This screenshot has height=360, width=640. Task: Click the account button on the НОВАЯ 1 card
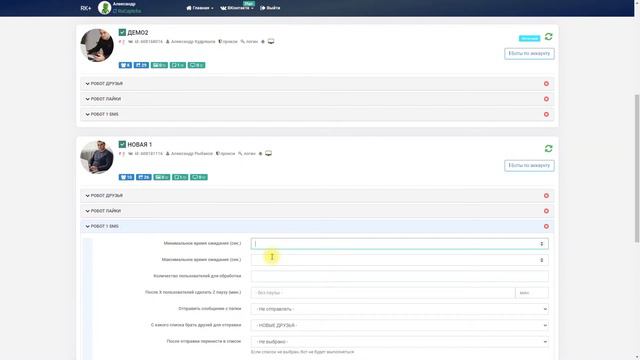[x=529, y=165]
